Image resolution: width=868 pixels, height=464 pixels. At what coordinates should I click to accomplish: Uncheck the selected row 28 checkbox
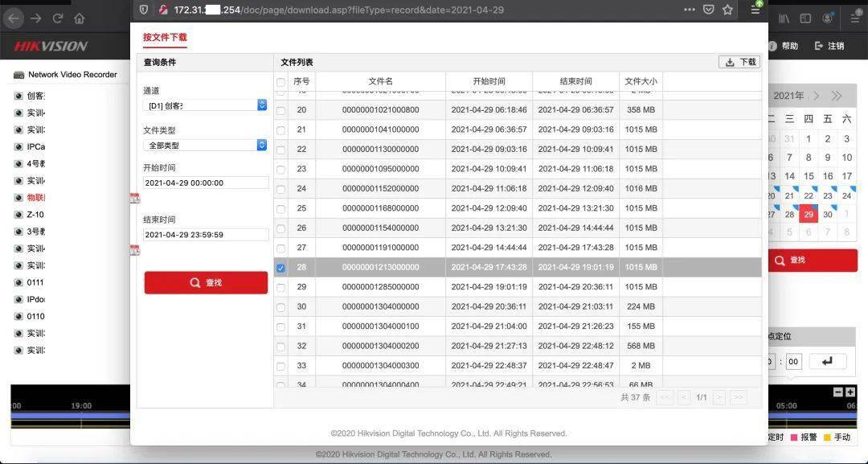click(280, 268)
